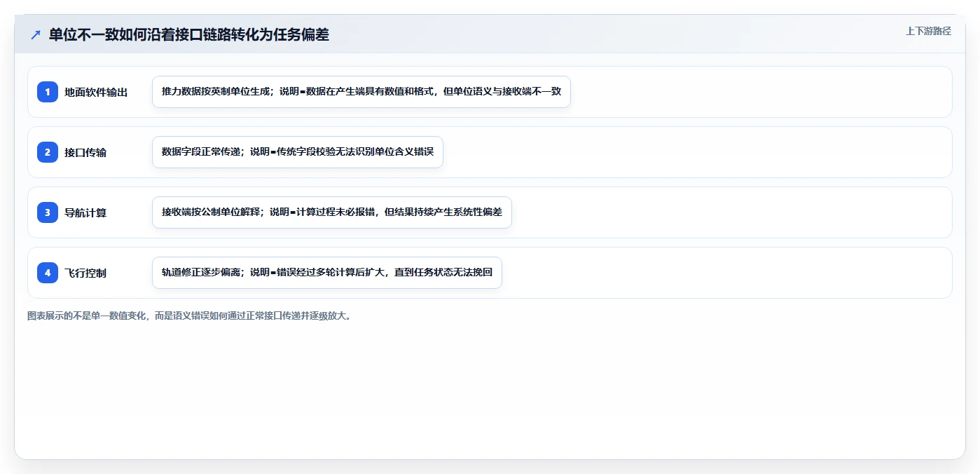Select step badge 4 for 飞行控制
The width and height of the screenshot is (980, 474).
pos(48,273)
